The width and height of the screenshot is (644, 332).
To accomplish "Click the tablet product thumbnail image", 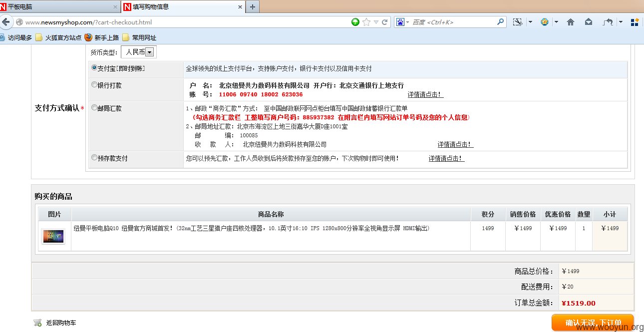I will pos(53,236).
